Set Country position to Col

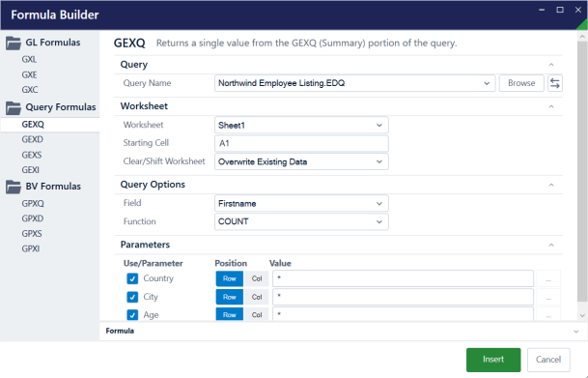pyautogui.click(x=257, y=278)
